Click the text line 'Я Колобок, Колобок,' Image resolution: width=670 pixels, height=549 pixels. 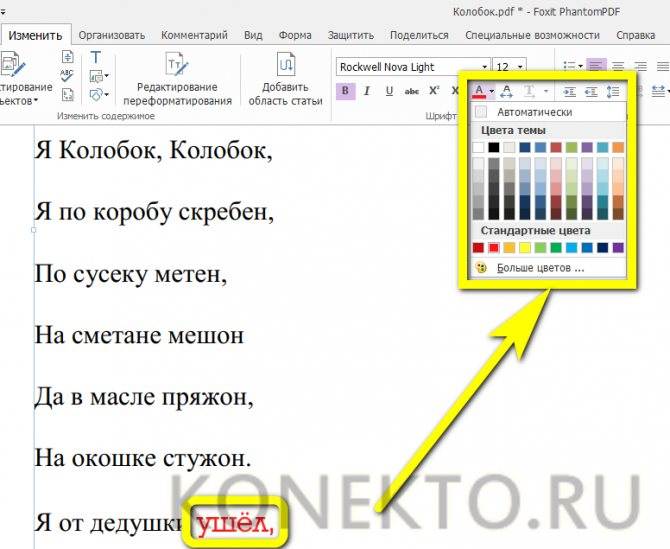coord(153,150)
